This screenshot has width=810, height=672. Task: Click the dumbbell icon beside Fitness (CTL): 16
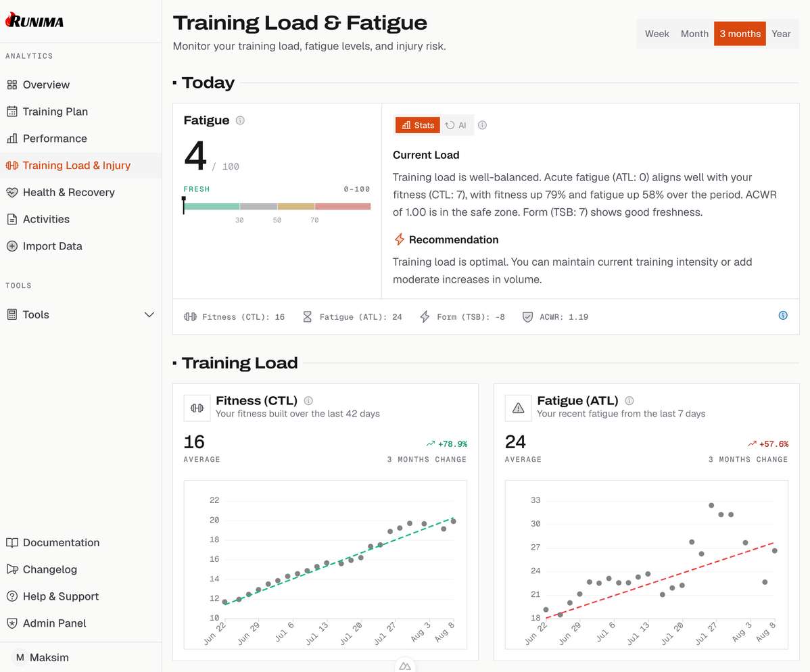[x=190, y=316]
